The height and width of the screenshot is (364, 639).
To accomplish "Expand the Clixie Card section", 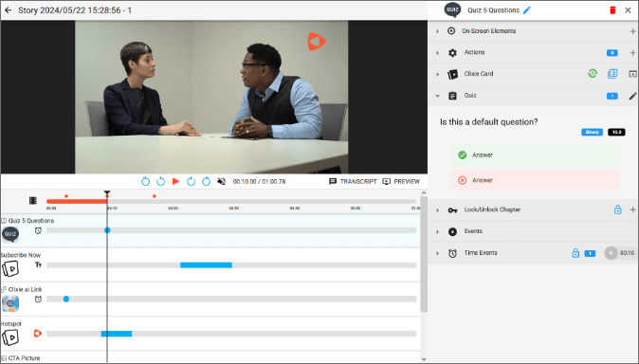I will click(x=437, y=74).
